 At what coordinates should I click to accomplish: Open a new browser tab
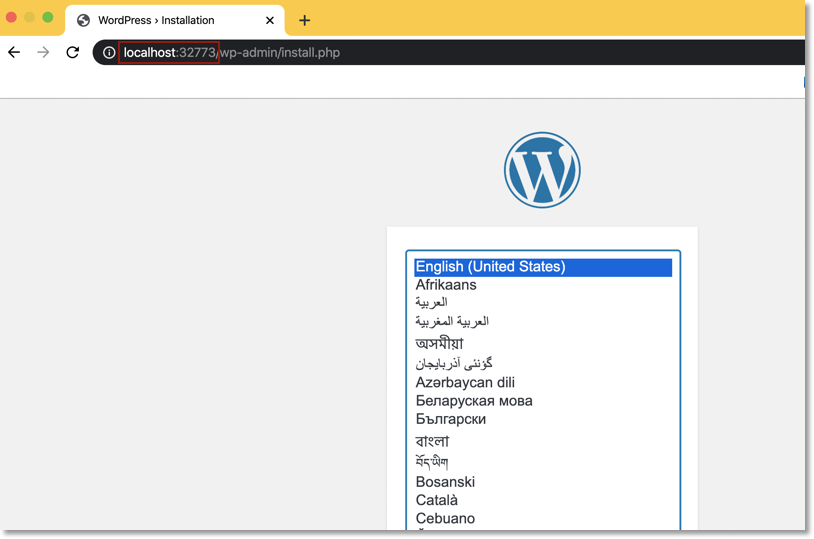pos(305,20)
